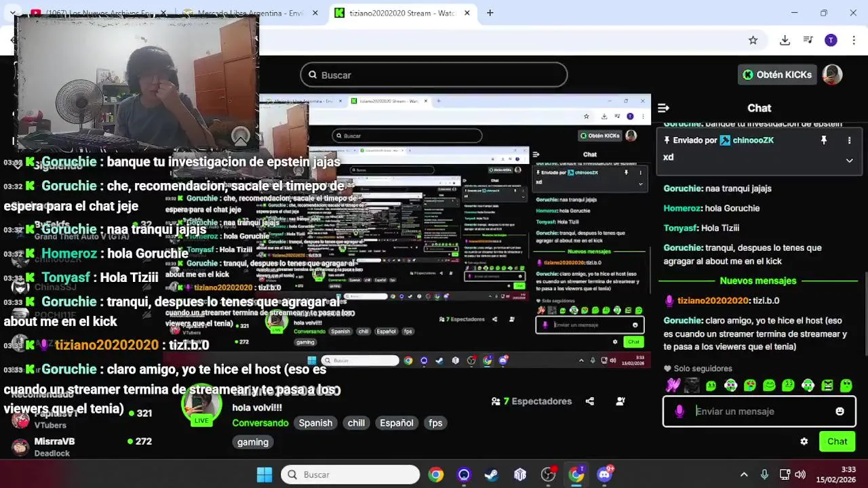The height and width of the screenshot is (488, 868).
Task: Open Discord from the taskbar
Action: tap(604, 474)
